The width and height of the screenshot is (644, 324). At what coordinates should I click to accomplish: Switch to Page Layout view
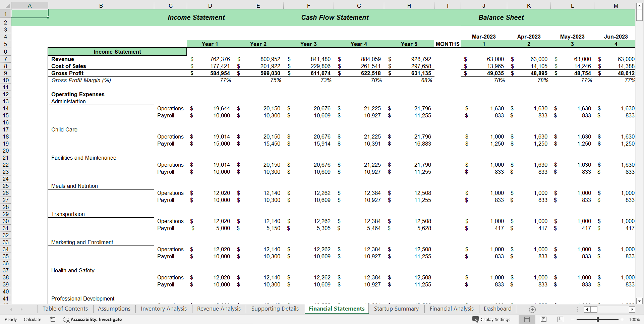[543, 319]
